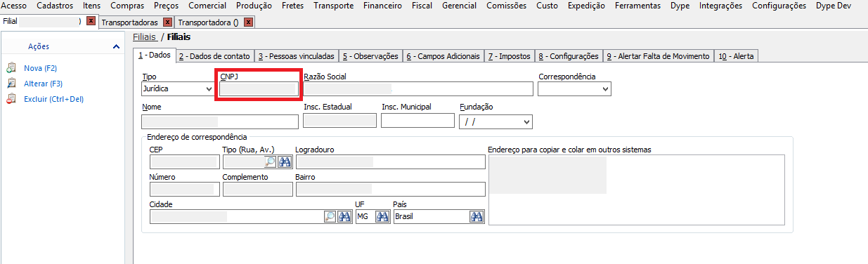This screenshot has height=264, width=868.
Task: Open the Custo menu
Action: (x=547, y=6)
